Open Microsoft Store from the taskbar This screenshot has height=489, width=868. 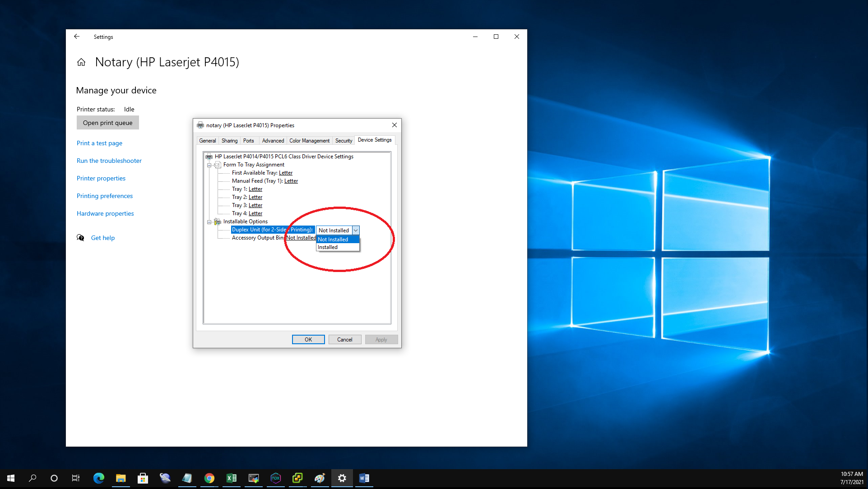click(143, 478)
